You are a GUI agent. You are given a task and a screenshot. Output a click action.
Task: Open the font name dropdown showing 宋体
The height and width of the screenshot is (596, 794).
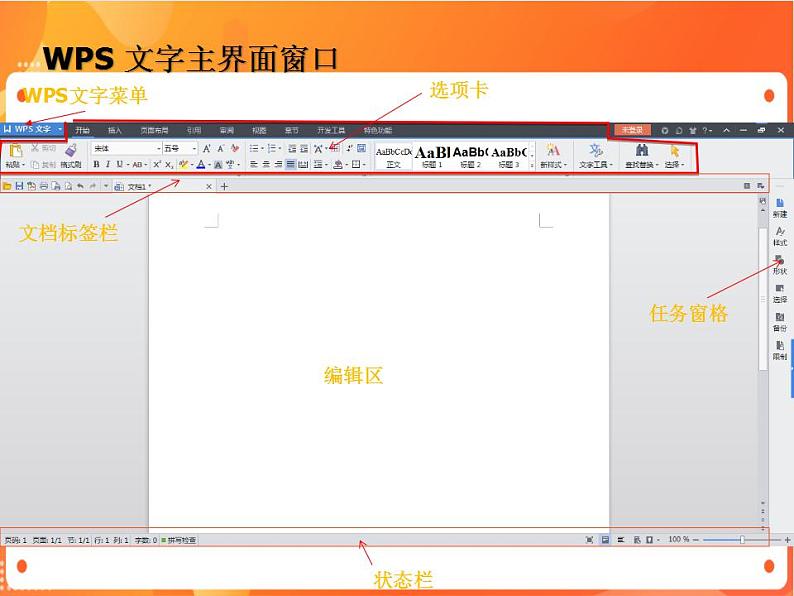point(127,148)
